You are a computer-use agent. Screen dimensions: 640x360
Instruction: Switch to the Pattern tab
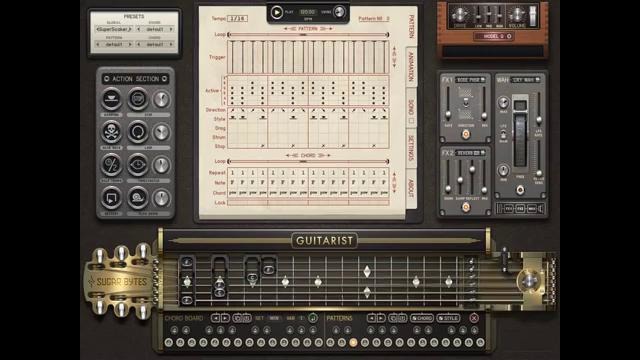click(411, 27)
